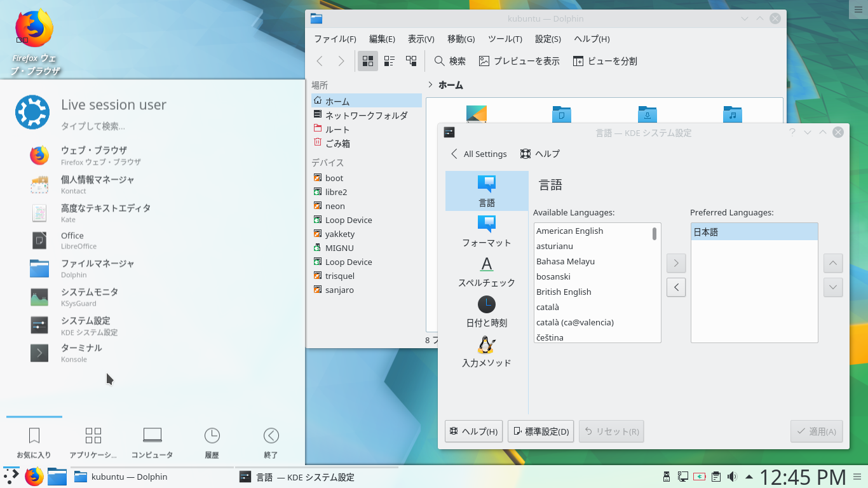Open the ツール(T) menu in Dolphin
Screen dimensions: 868x488
(505, 39)
